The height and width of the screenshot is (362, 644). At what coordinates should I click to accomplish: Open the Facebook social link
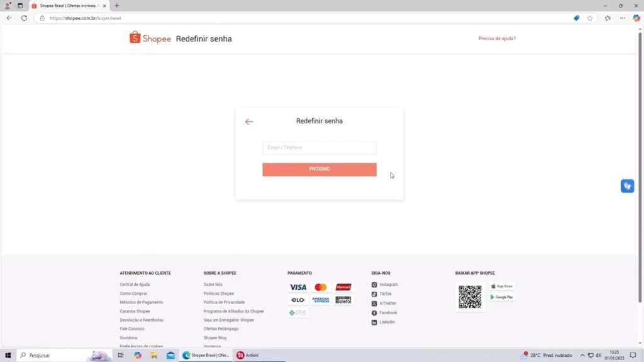[x=384, y=313]
